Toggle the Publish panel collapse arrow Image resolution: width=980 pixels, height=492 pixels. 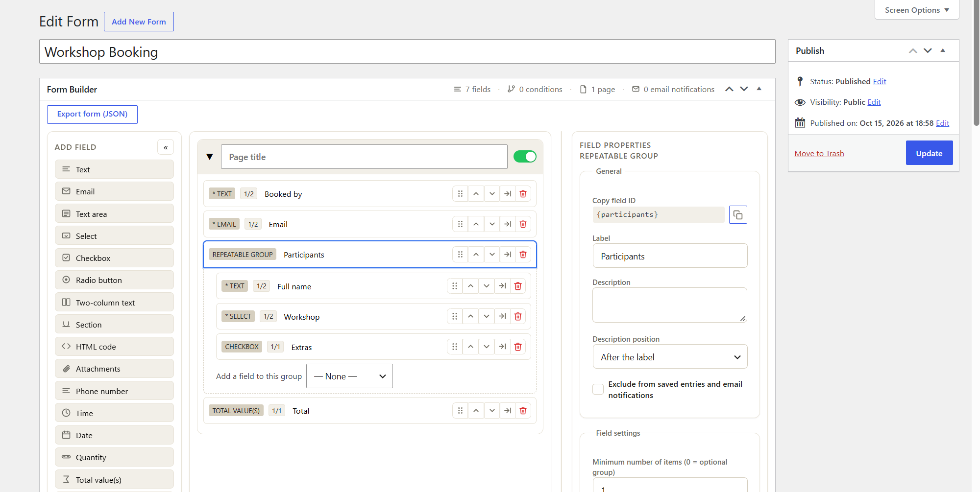point(943,50)
